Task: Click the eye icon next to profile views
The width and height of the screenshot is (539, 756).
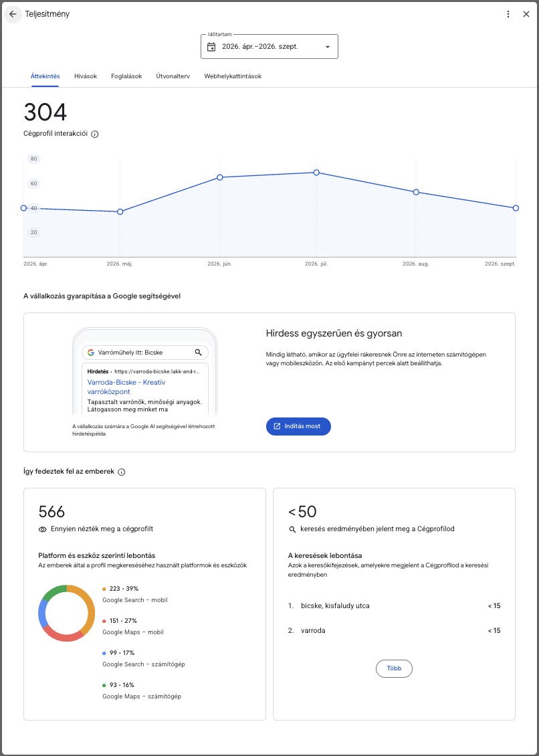Action: point(42,529)
